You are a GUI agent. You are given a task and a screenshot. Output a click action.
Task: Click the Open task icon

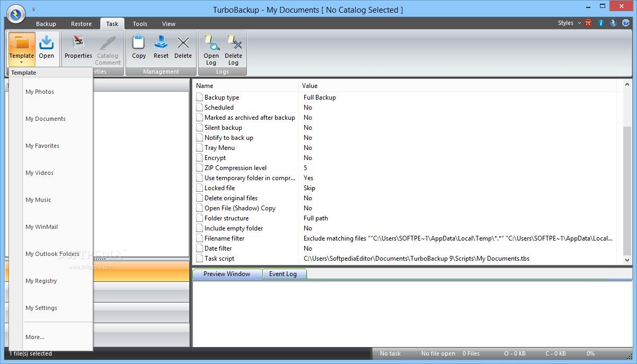(46, 47)
